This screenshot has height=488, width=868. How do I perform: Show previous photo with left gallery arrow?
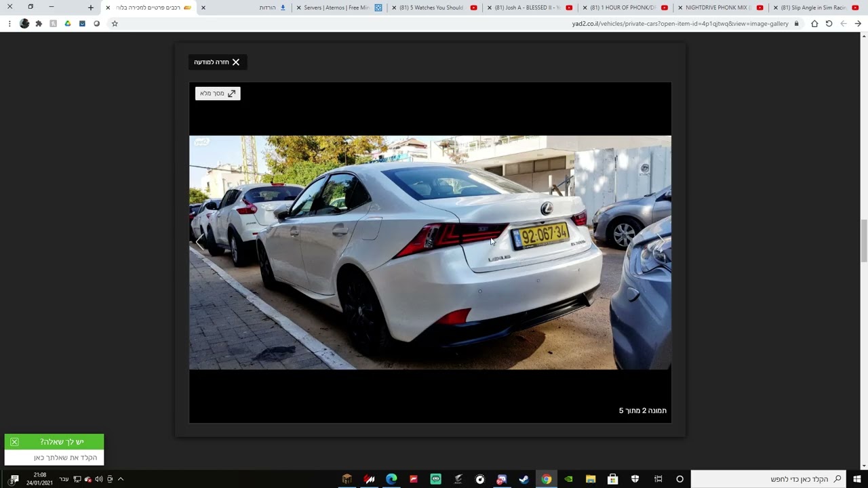[199, 241]
